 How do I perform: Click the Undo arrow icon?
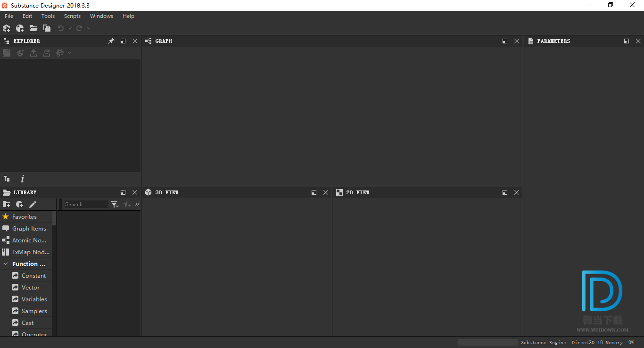click(x=61, y=28)
